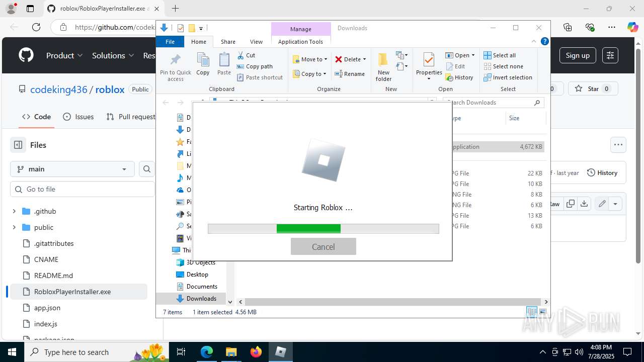Pin selected item to Quick access
Screen dimensions: 644x362
tap(176, 67)
